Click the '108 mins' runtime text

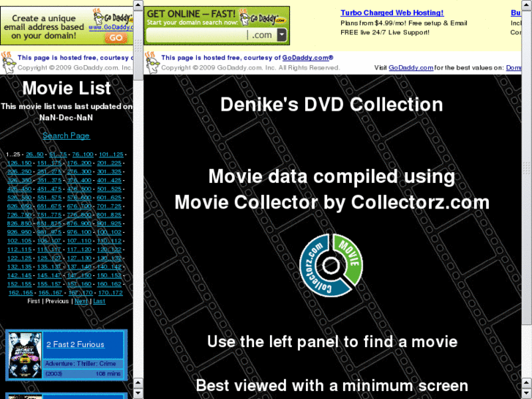[108, 373]
